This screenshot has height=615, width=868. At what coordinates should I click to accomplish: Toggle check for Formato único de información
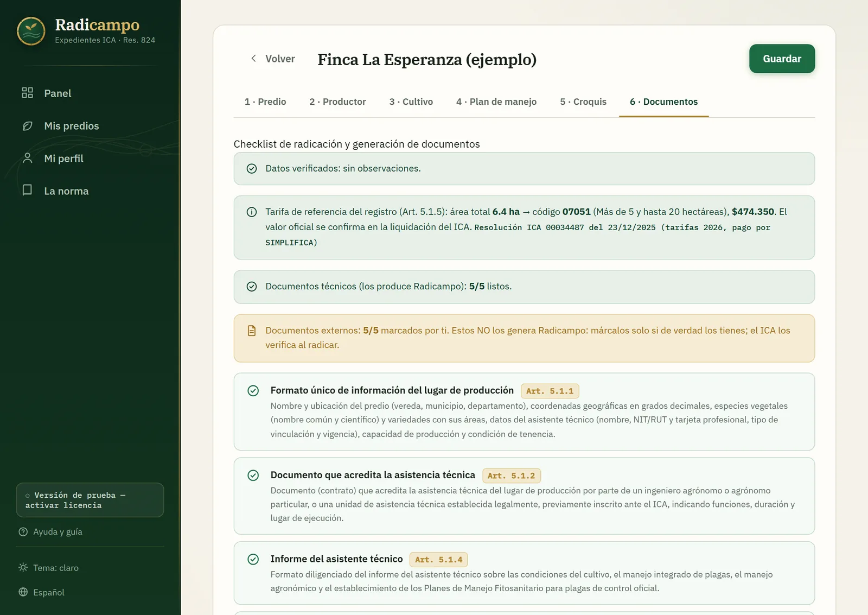pyautogui.click(x=253, y=391)
